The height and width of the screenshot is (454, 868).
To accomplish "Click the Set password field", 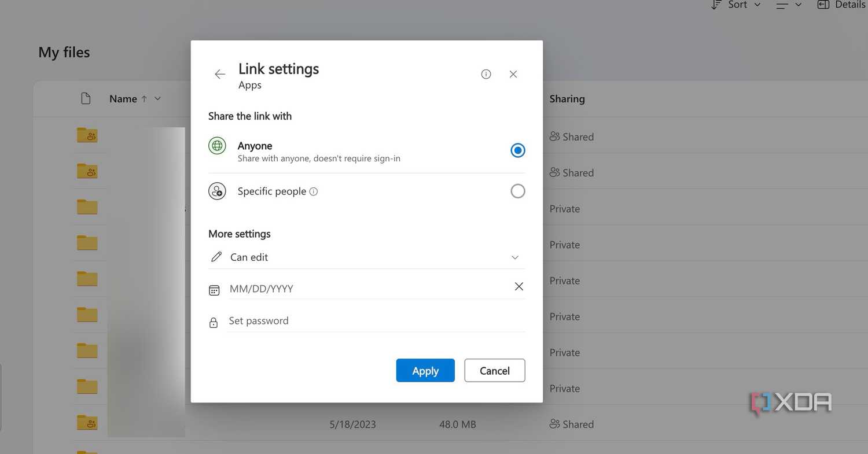I will [x=376, y=320].
